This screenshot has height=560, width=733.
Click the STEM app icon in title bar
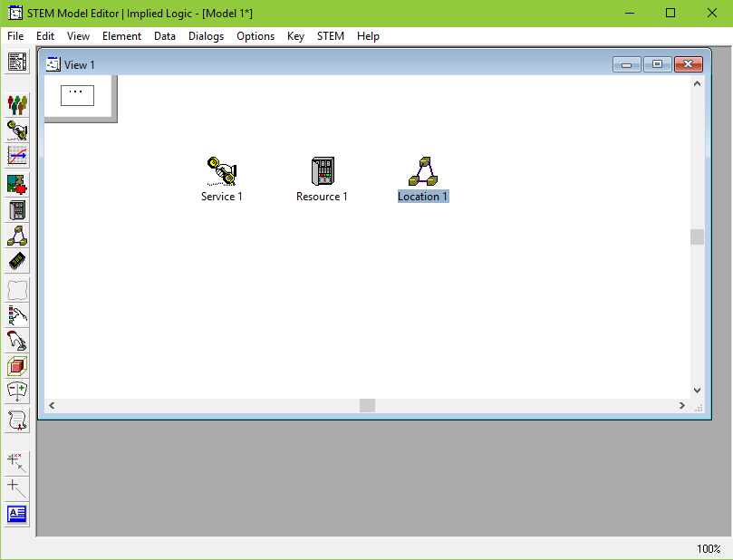[15, 13]
